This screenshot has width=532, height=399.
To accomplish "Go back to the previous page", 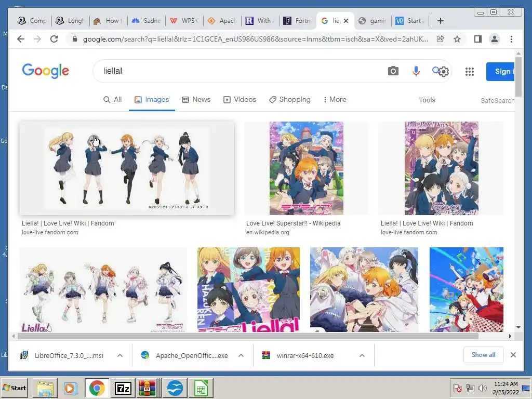I will (x=21, y=39).
